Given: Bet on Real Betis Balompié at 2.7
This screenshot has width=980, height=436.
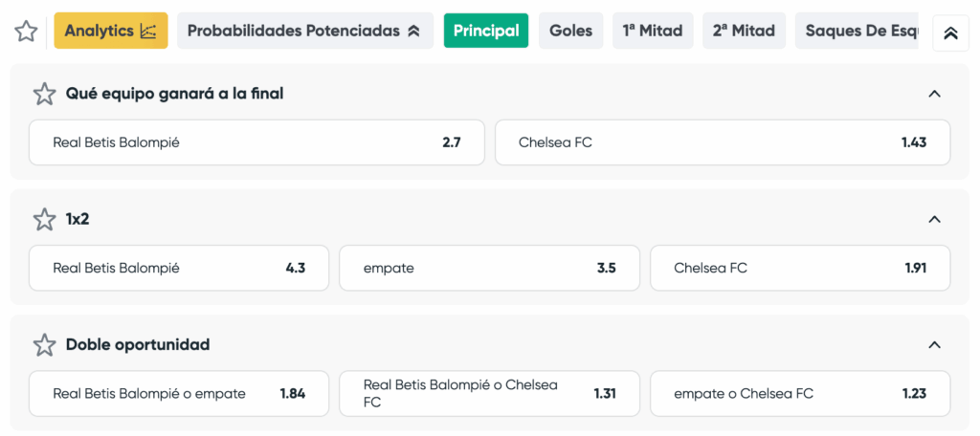Looking at the screenshot, I should pyautogui.click(x=256, y=142).
